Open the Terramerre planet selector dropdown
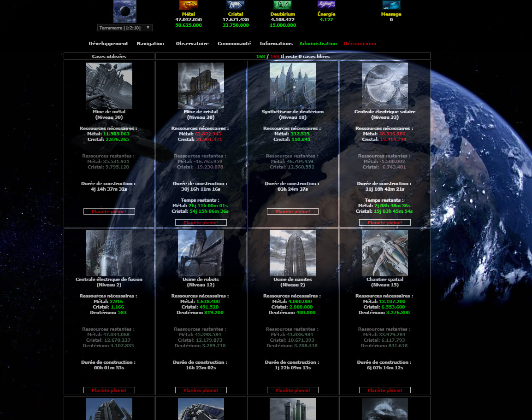Screen dimensions: 532x420 (125, 28)
